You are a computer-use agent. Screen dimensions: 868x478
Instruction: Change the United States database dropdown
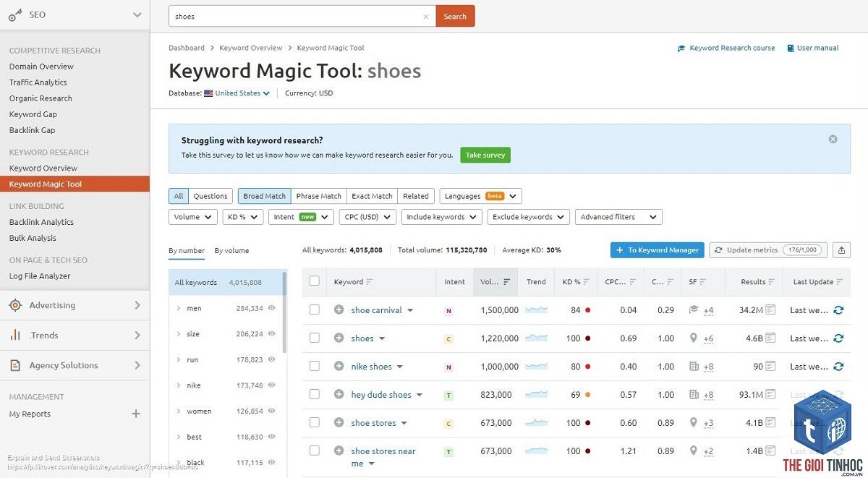coord(242,93)
